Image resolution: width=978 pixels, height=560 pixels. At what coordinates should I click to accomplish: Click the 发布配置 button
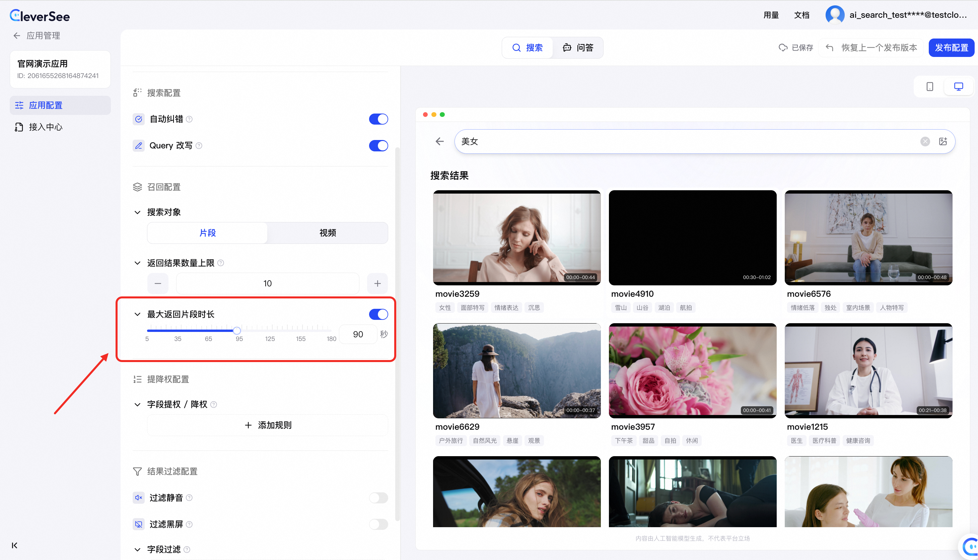[x=951, y=48]
